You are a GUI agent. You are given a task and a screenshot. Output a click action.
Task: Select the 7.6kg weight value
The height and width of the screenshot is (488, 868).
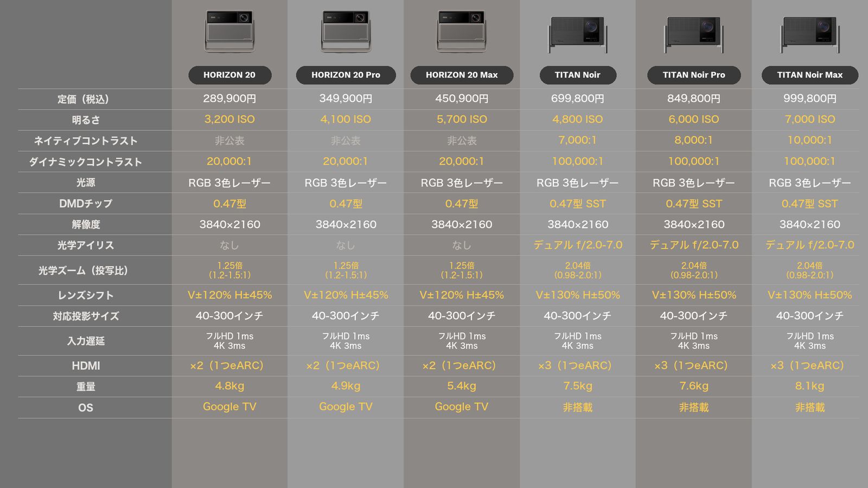click(x=694, y=386)
